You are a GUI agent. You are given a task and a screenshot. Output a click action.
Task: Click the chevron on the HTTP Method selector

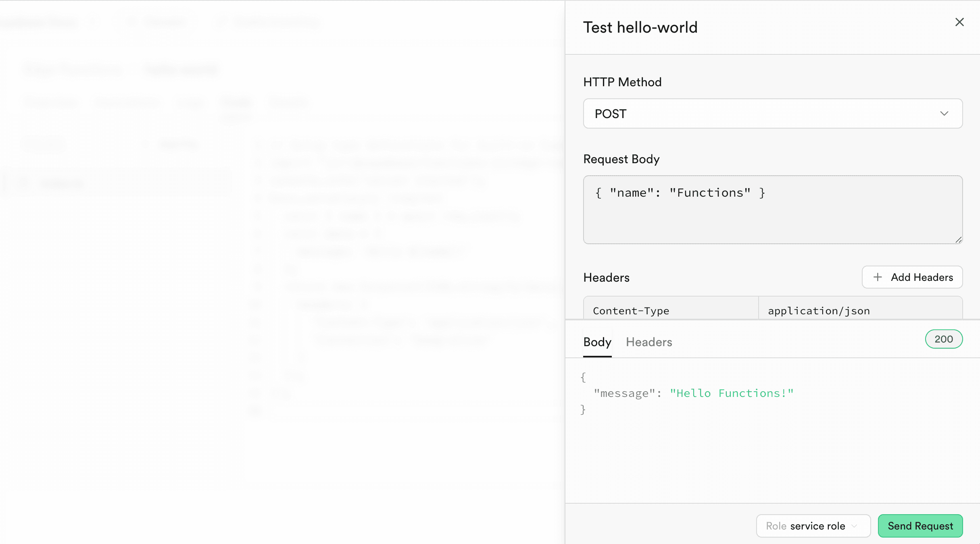pos(944,114)
